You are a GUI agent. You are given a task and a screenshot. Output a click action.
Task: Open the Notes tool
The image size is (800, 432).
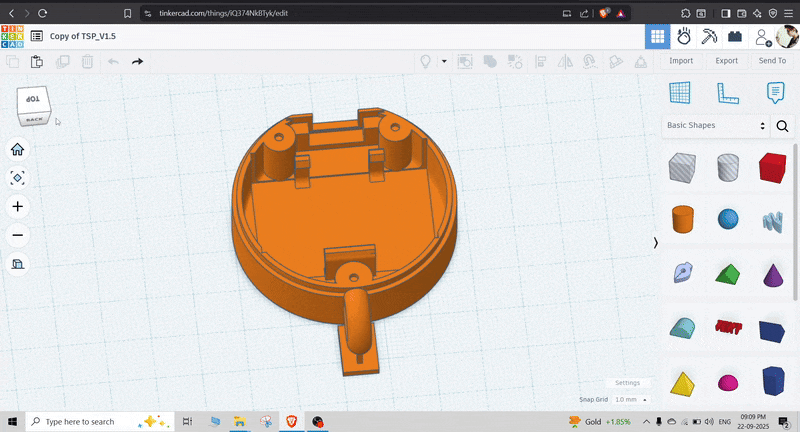click(x=774, y=92)
